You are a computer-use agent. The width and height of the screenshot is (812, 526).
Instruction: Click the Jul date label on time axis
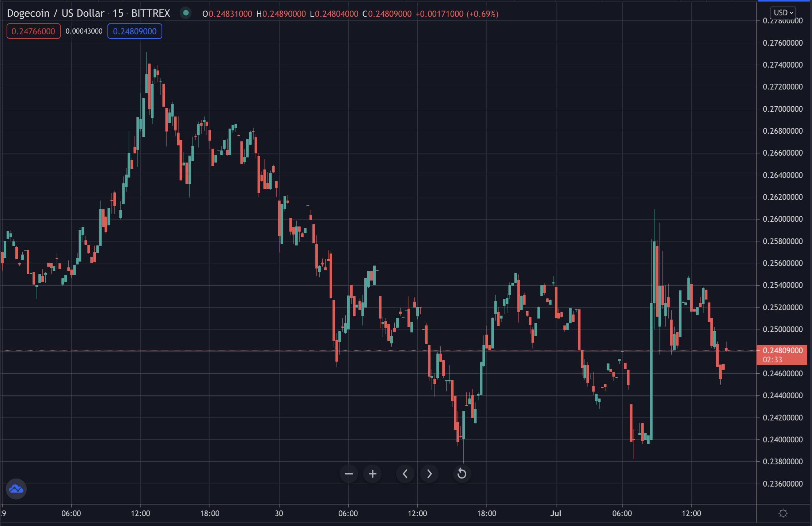556,513
